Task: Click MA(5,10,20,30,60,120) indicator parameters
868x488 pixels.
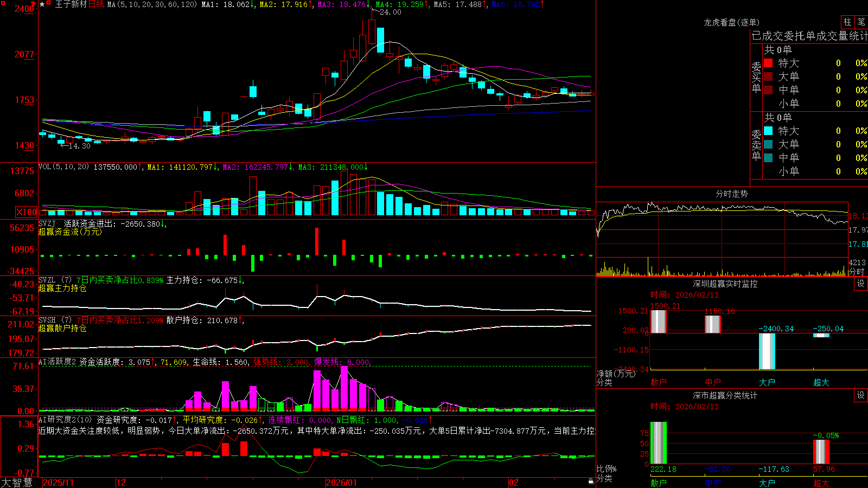Action: coord(152,4)
